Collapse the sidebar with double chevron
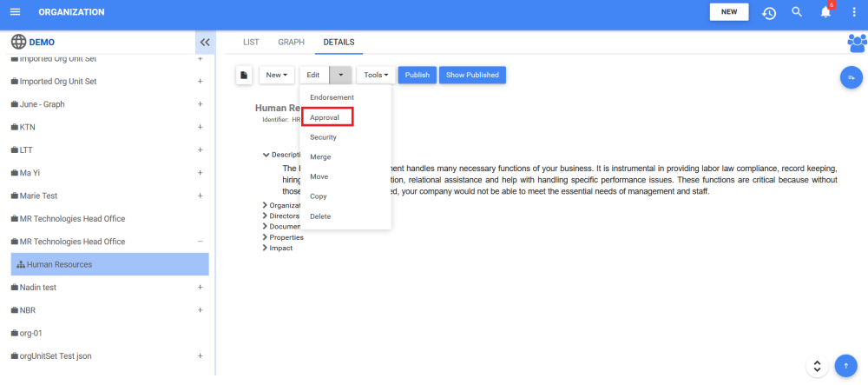868x385 pixels. tap(205, 42)
